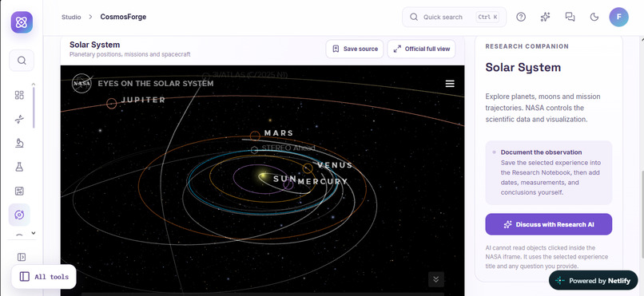
Task: Open the sidebar search icon
Action: click(22, 61)
